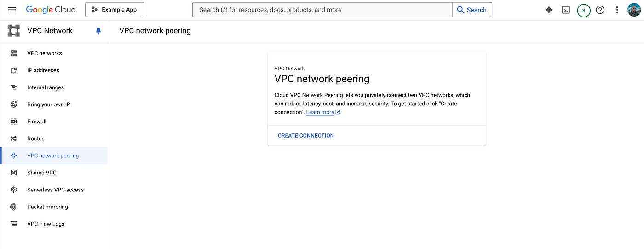Open the user account avatar
Viewport: 644px width, 249px height.
coord(634,10)
